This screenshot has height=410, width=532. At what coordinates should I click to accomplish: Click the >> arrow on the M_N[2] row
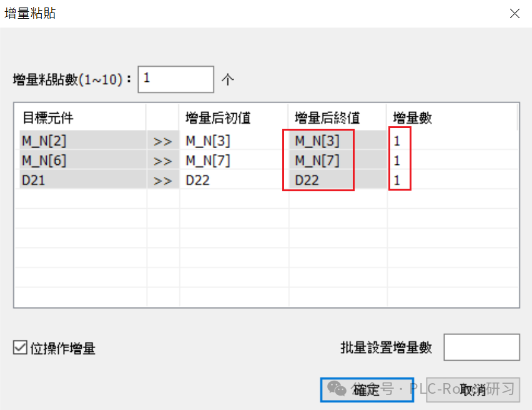coord(162,141)
